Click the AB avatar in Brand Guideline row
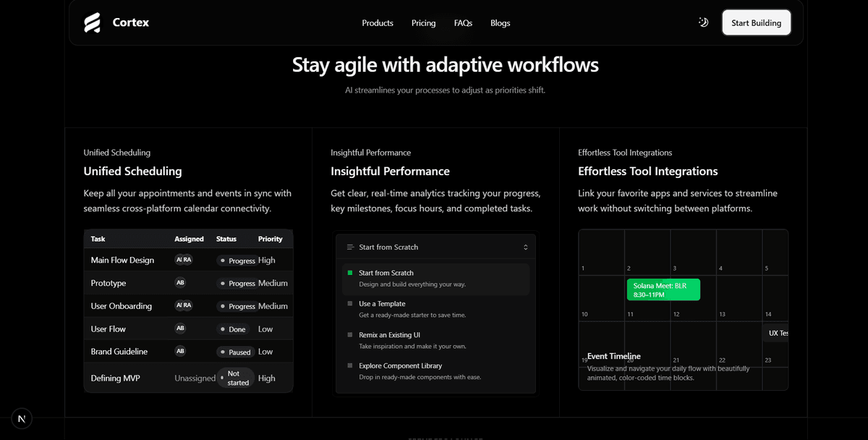This screenshot has width=868, height=440. (180, 351)
